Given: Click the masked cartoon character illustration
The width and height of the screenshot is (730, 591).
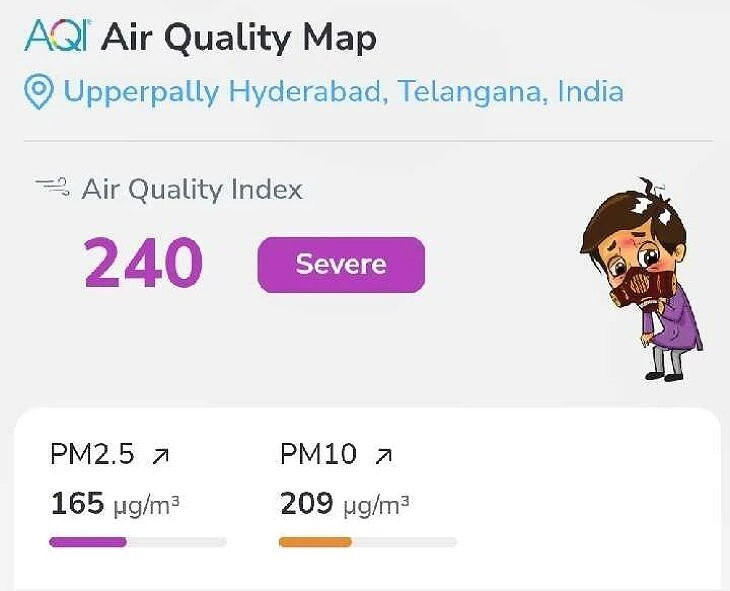Looking at the screenshot, I should point(641,280).
